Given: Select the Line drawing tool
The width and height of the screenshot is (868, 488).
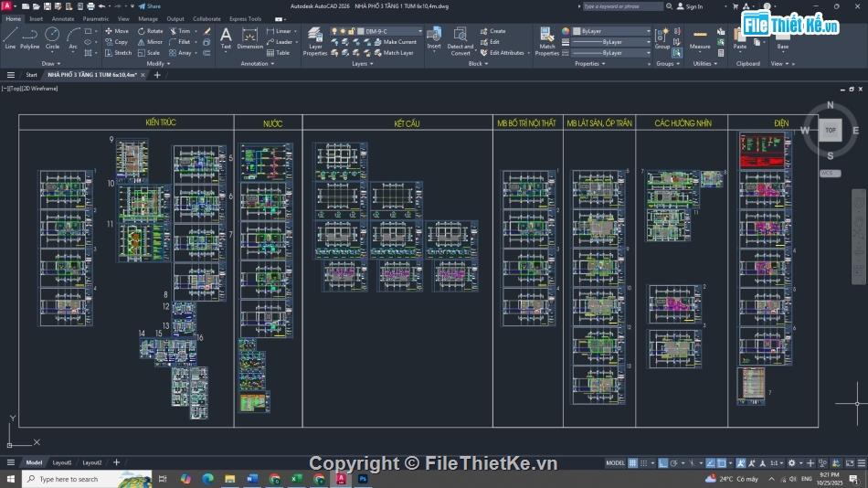Looking at the screenshot, I should tap(10, 37).
